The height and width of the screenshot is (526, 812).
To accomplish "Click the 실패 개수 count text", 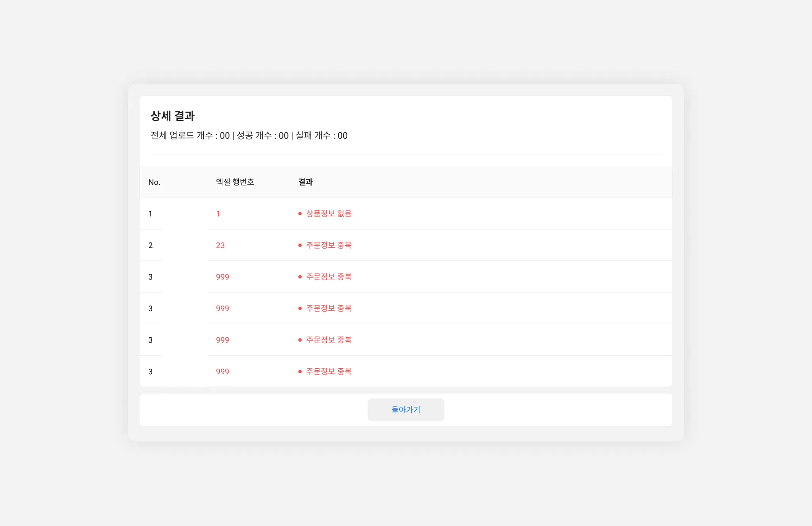I will point(322,136).
